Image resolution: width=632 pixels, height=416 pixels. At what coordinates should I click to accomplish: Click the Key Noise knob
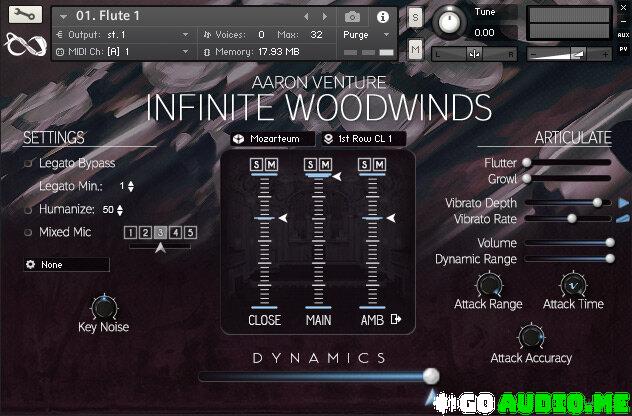click(x=103, y=306)
